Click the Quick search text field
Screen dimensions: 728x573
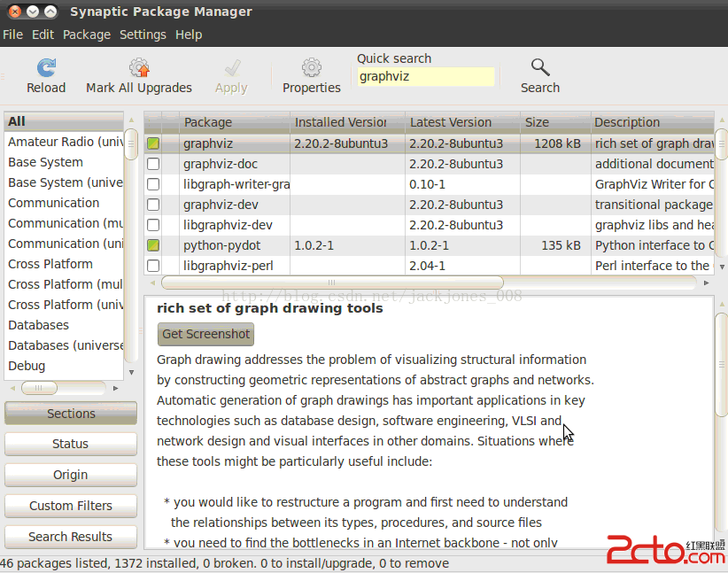pyautogui.click(x=425, y=77)
